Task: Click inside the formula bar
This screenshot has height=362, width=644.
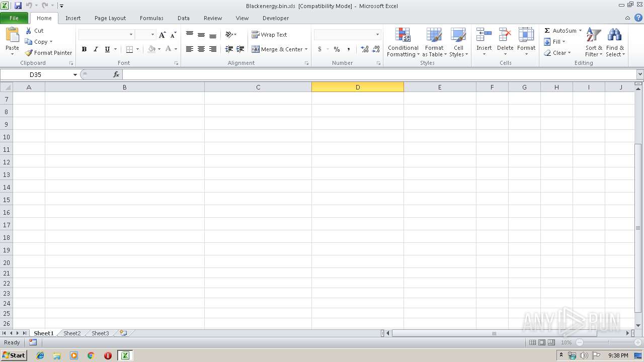Action: tap(379, 74)
